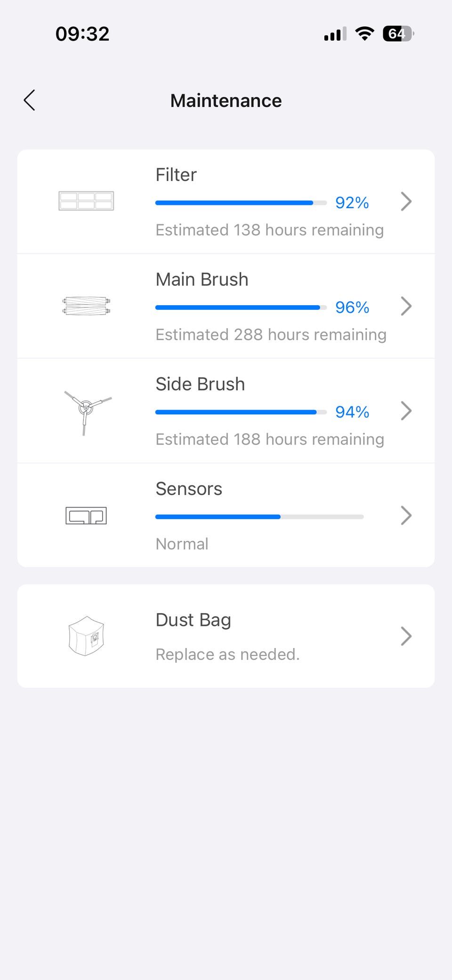Viewport: 452px width, 980px height.
Task: Tap the Wi-Fi status icon
Action: (x=364, y=34)
